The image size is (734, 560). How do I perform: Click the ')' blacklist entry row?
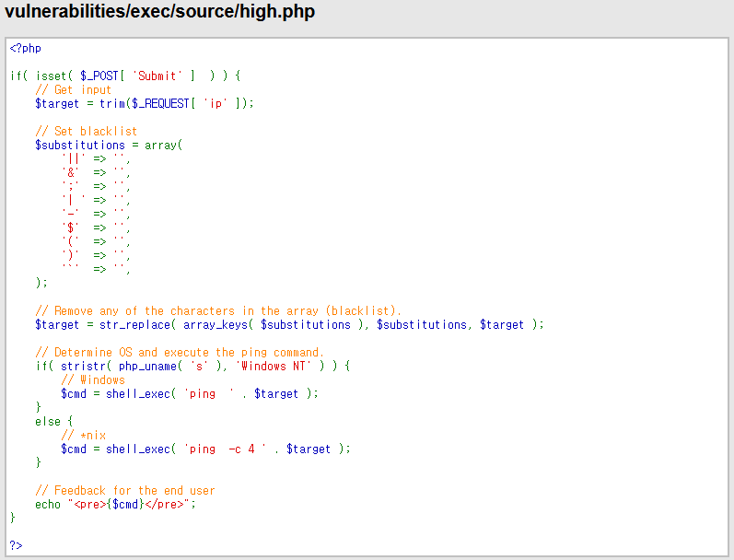tap(96, 256)
